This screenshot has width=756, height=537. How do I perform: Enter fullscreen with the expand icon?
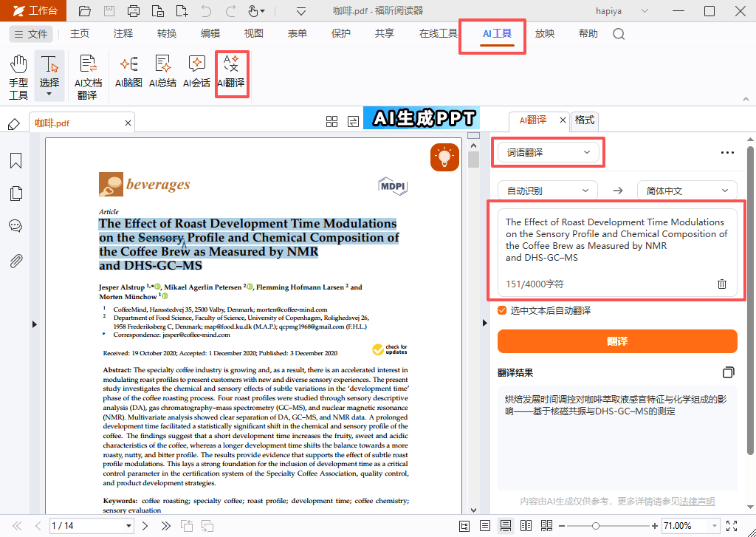point(732,526)
